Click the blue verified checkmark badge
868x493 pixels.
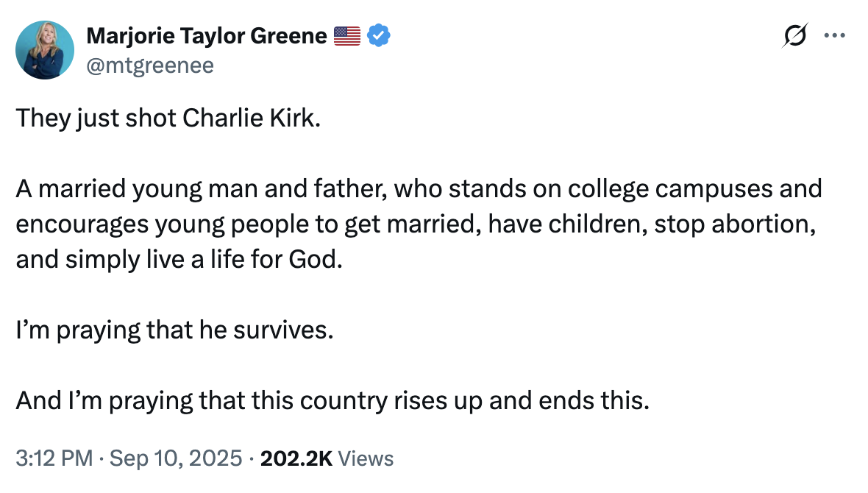point(378,35)
